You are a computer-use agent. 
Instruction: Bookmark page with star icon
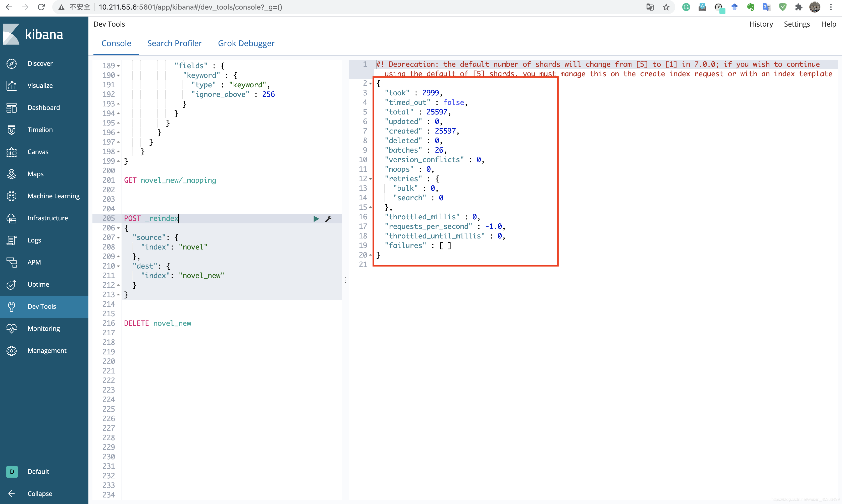tap(666, 7)
